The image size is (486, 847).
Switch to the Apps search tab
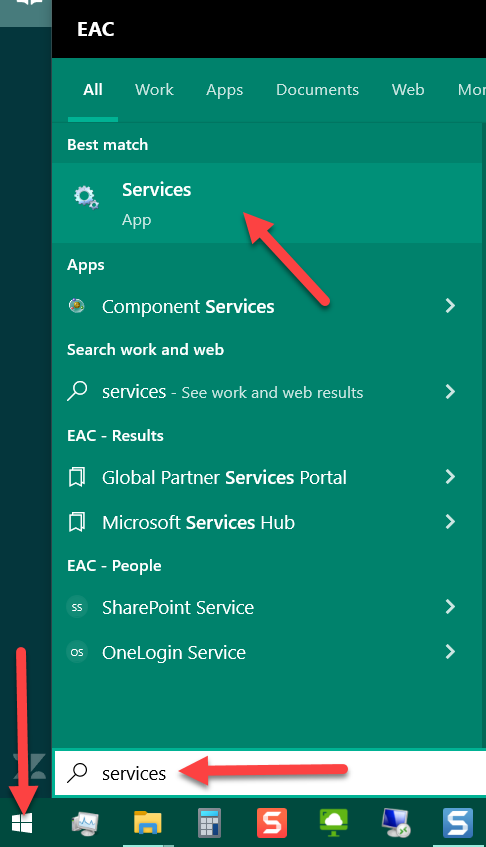tap(225, 90)
